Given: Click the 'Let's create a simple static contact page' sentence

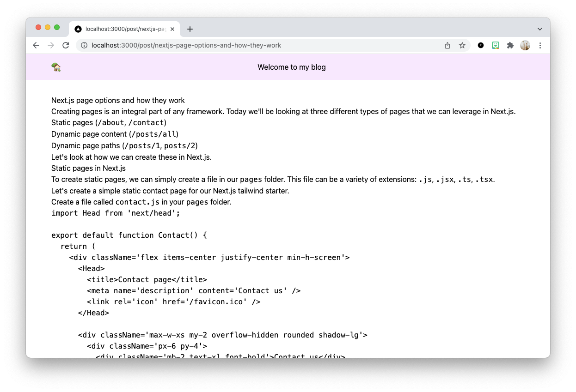Looking at the screenshot, I should [170, 191].
